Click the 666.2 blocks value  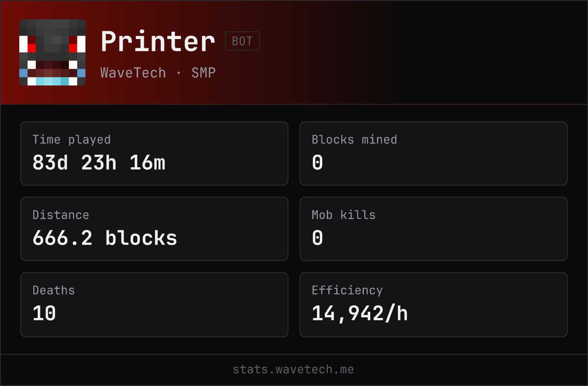pos(105,238)
